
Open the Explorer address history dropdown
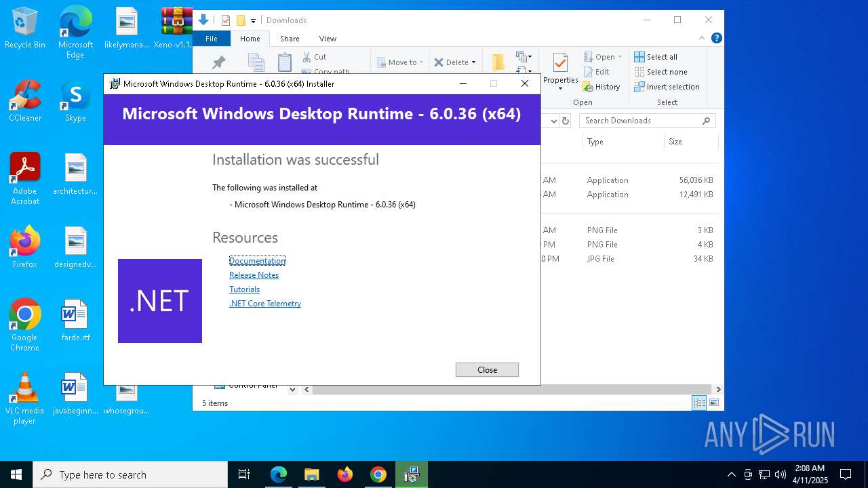(x=553, y=121)
